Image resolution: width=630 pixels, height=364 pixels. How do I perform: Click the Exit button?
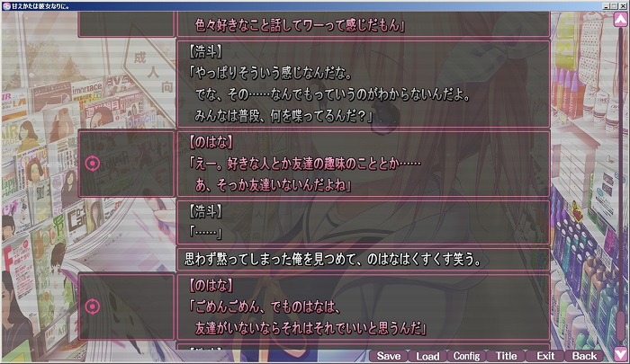pos(544,356)
